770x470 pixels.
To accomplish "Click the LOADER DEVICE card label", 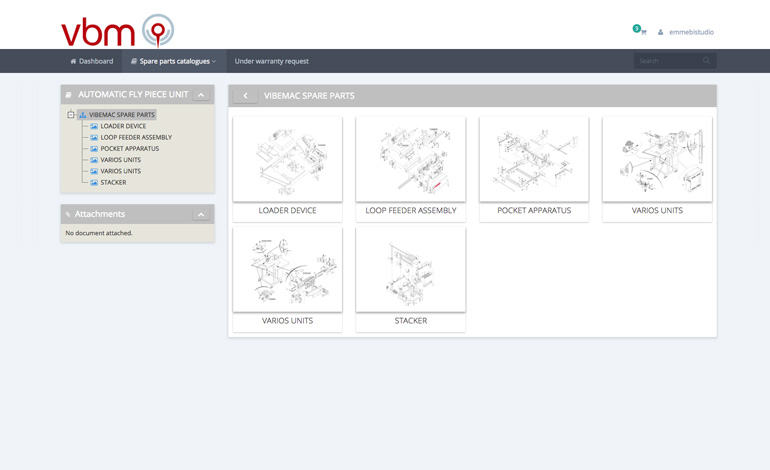I will click(287, 211).
